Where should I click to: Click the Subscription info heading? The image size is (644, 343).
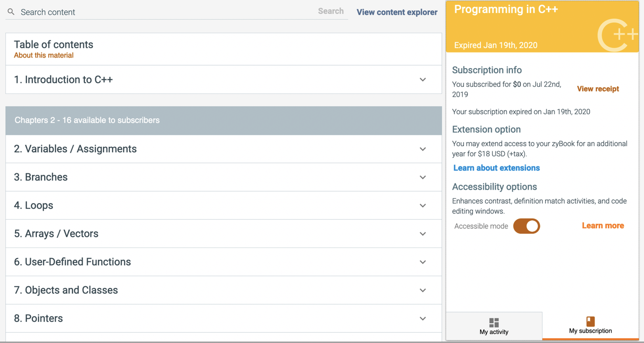487,70
